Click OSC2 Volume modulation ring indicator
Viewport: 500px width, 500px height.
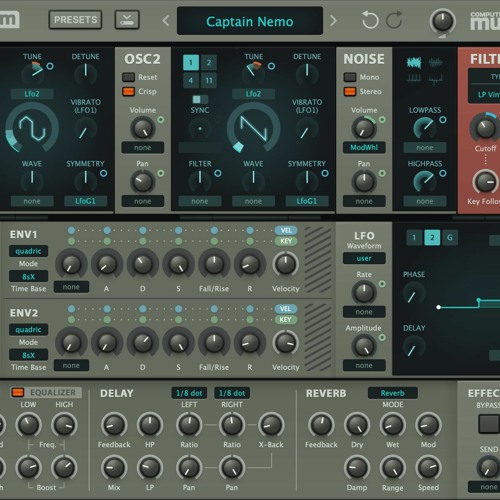tap(161, 120)
